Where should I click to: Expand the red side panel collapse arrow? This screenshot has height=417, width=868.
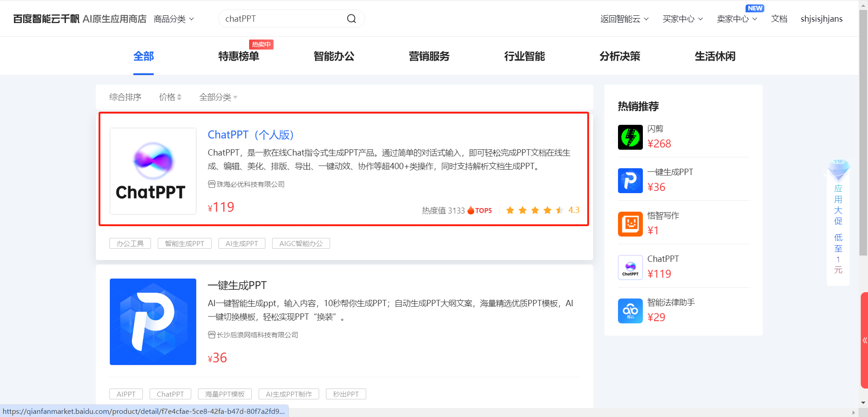[x=864, y=340]
